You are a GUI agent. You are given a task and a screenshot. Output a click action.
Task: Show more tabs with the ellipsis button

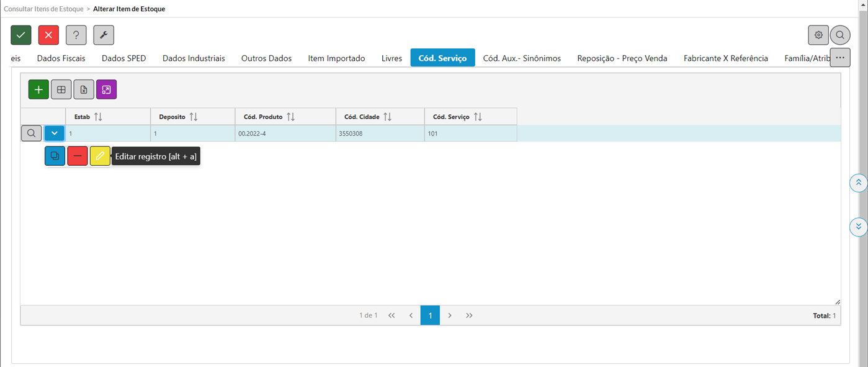pos(840,57)
